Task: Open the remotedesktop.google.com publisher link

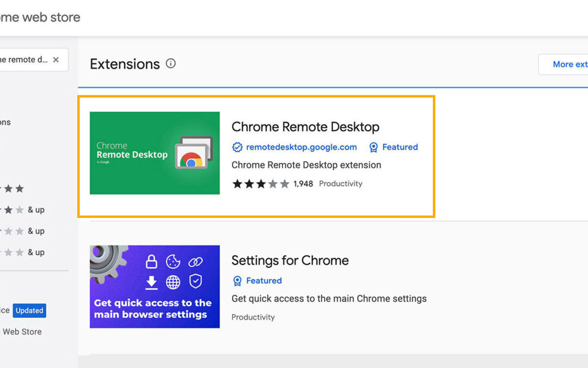Action: (x=301, y=147)
